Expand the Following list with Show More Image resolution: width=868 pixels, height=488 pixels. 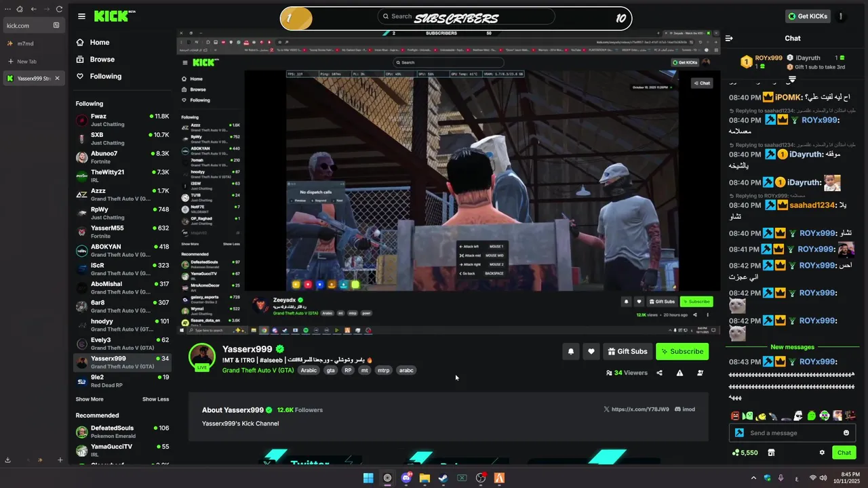pos(90,399)
